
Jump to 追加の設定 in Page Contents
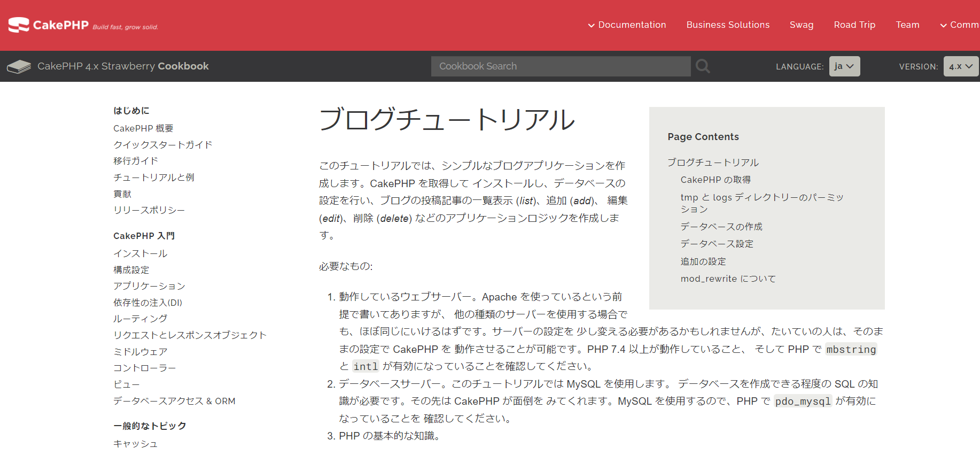tap(703, 261)
